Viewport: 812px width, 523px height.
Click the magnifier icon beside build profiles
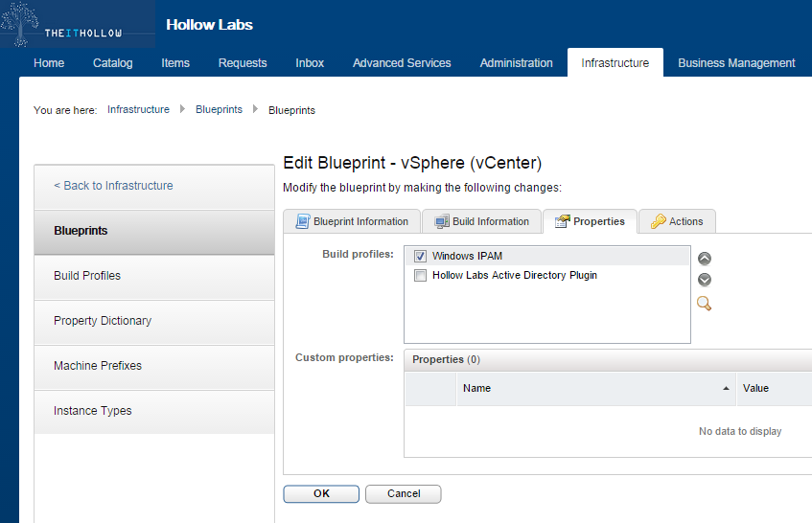coord(704,304)
